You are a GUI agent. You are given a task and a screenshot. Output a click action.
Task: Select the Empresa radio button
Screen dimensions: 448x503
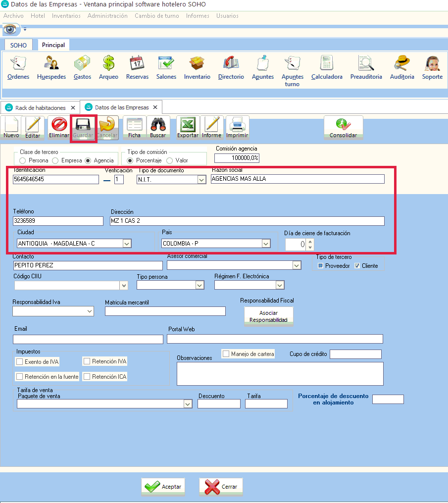pos(55,160)
